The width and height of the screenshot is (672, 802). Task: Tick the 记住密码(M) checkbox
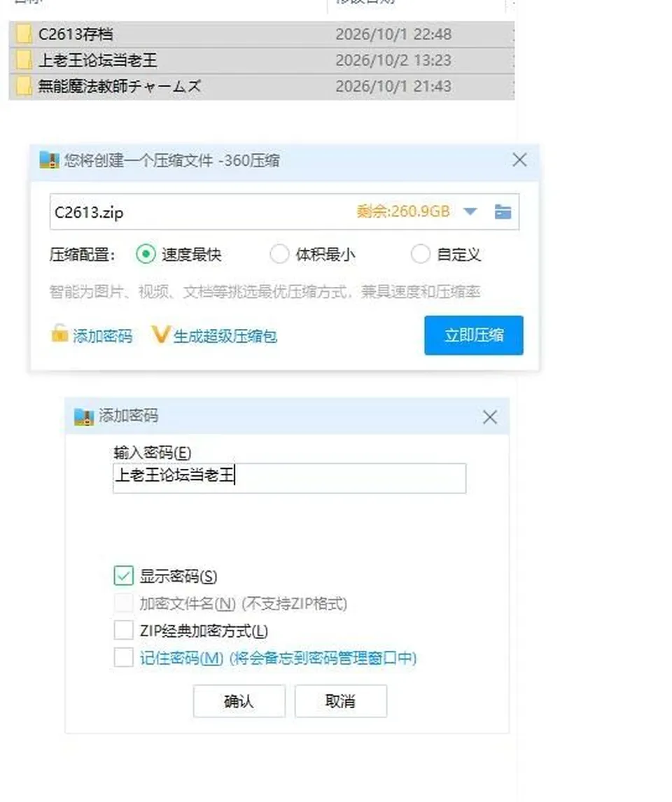click(124, 657)
